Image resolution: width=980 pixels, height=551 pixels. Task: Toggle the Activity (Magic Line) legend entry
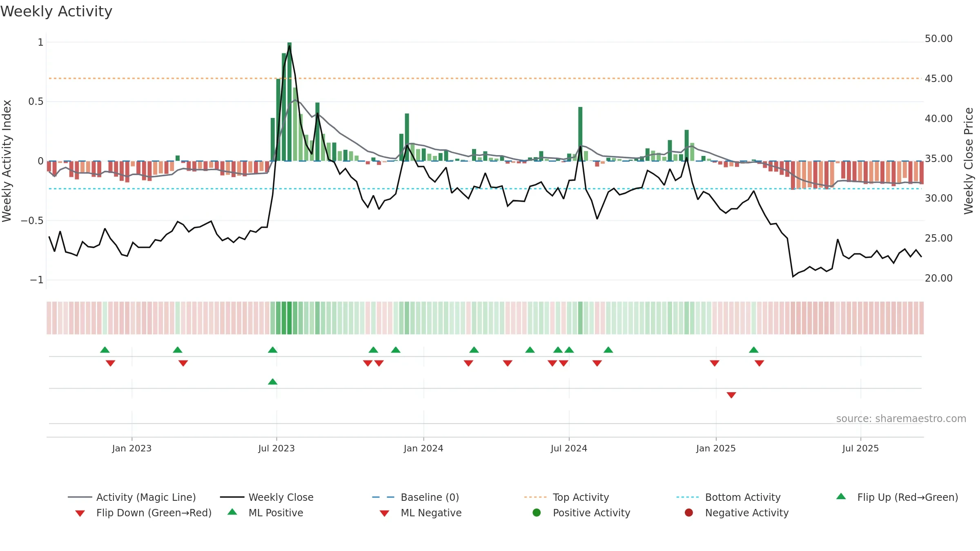click(132, 497)
